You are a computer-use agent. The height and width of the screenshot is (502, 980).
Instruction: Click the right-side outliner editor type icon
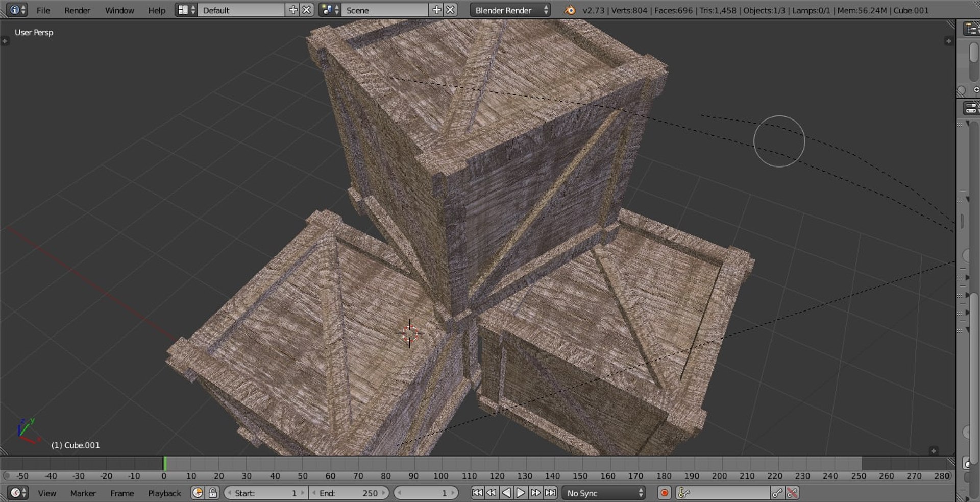coord(970,29)
